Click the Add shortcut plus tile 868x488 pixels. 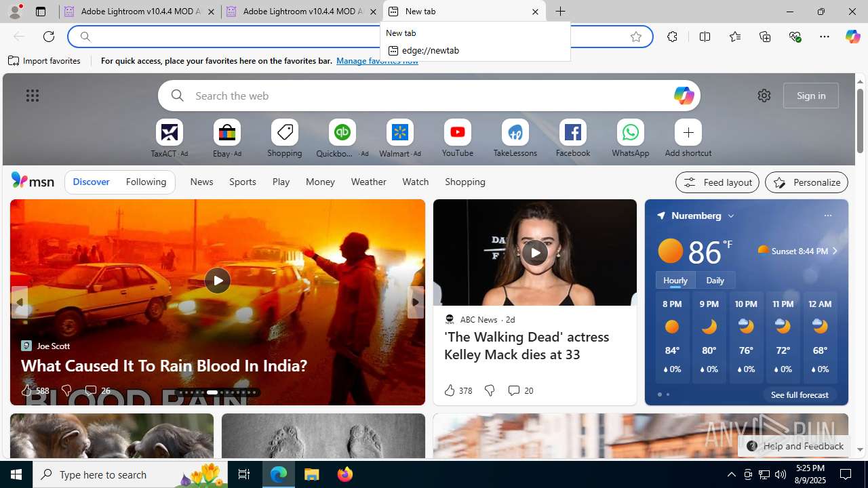[x=688, y=139]
